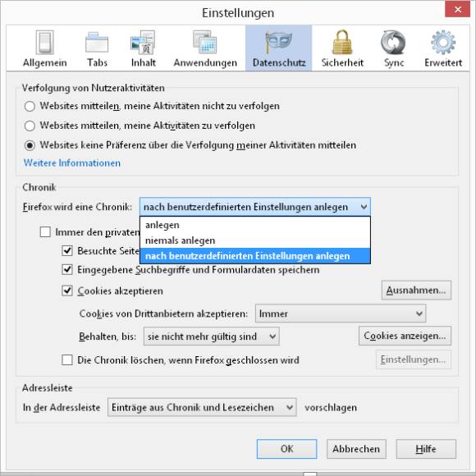The width and height of the screenshot is (476, 476).
Task: Open Adressleiste suggestions 'Einträge aus Chronik' combo
Action: (x=202, y=407)
